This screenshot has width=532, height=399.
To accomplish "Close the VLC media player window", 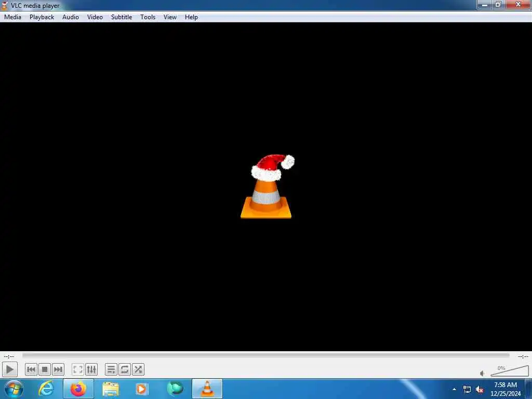I will point(518,5).
